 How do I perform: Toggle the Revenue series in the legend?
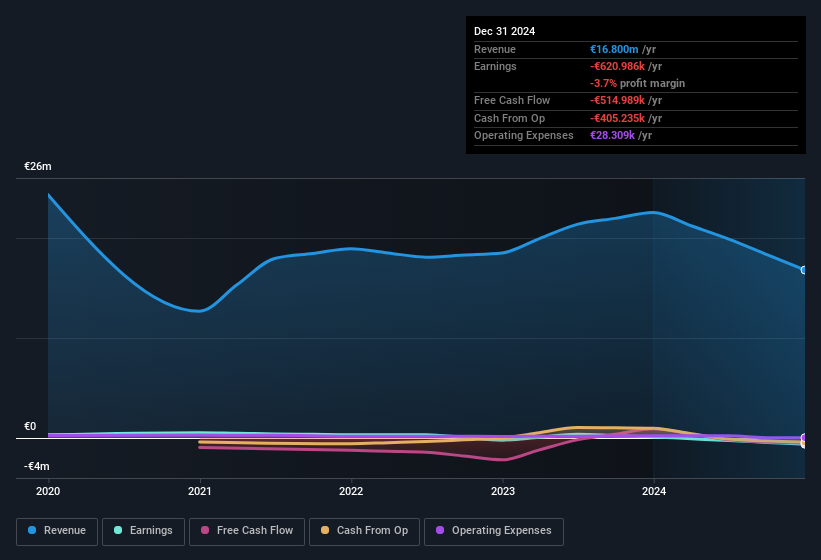tap(57, 532)
